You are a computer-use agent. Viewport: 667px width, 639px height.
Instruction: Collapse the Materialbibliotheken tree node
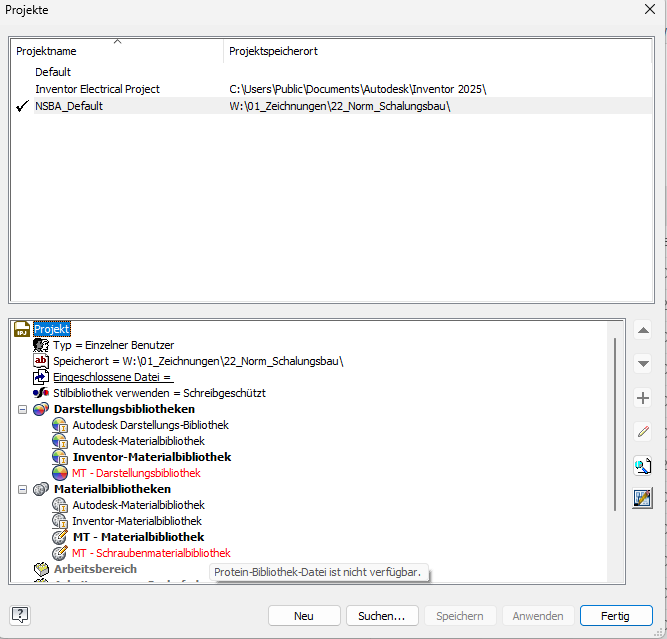pos(22,489)
